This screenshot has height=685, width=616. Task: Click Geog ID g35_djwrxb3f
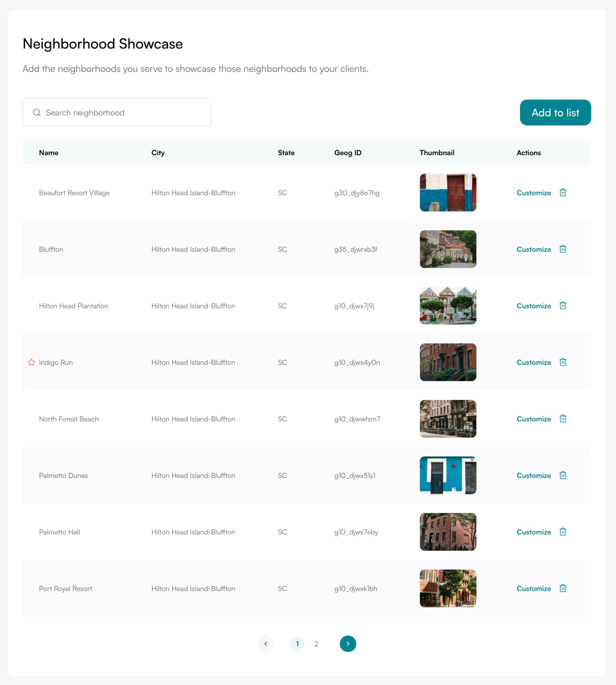356,249
